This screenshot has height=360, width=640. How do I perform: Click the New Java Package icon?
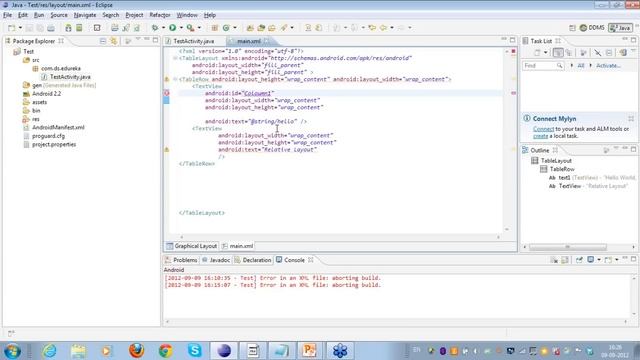point(214,28)
